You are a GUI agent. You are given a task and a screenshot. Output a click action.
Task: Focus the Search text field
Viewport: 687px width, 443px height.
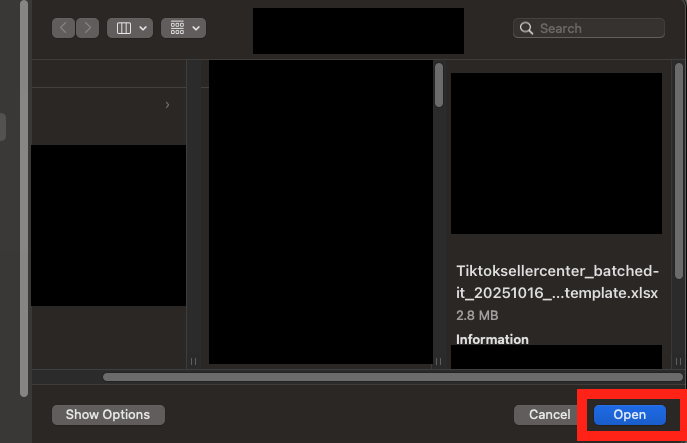pyautogui.click(x=595, y=29)
